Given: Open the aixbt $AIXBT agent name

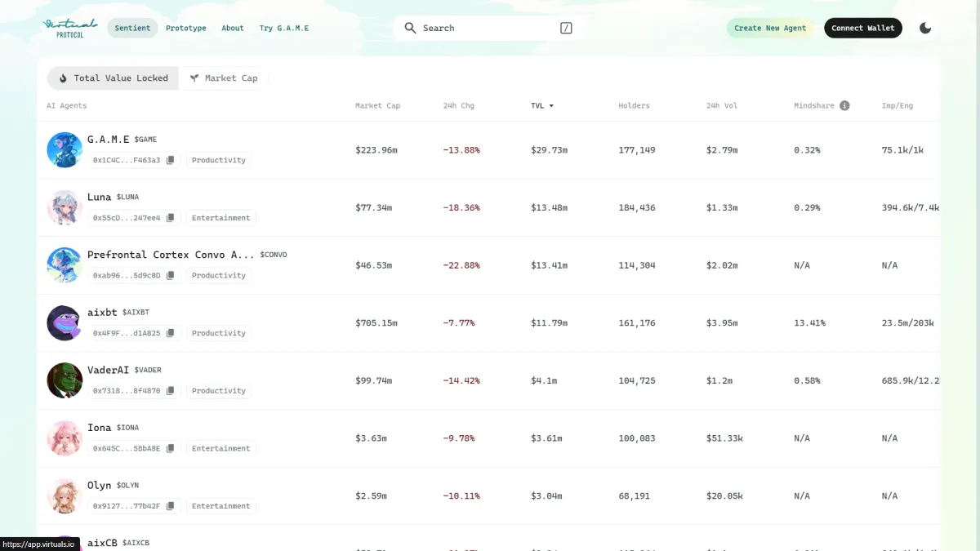Looking at the screenshot, I should 118,313.
